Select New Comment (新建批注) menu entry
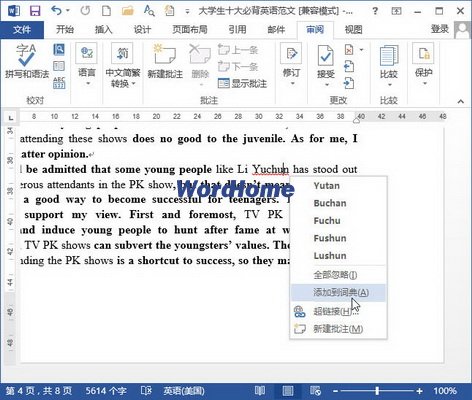The image size is (472, 400). coord(338,329)
